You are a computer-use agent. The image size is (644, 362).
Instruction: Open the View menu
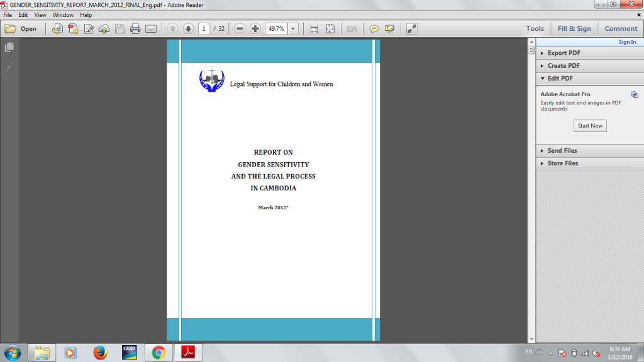40,14
